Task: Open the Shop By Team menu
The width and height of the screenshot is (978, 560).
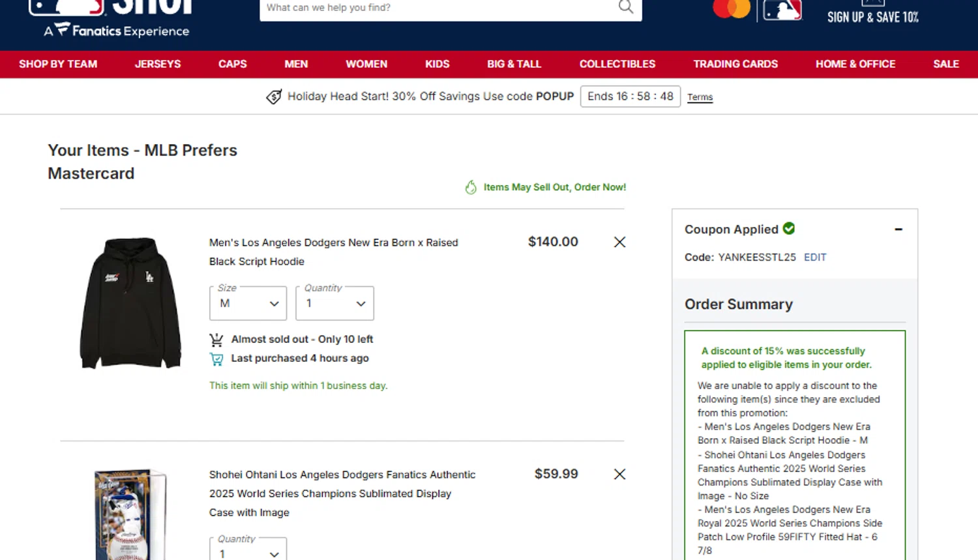Action: coord(58,64)
